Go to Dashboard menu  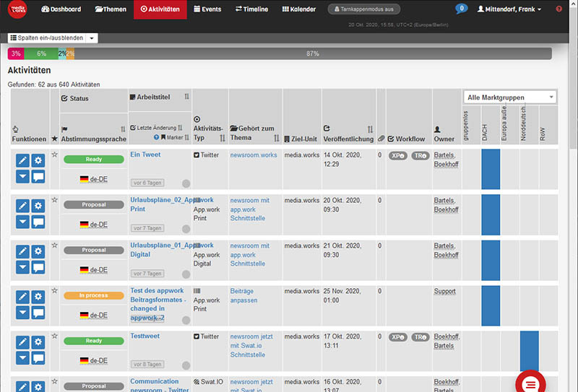pos(61,9)
